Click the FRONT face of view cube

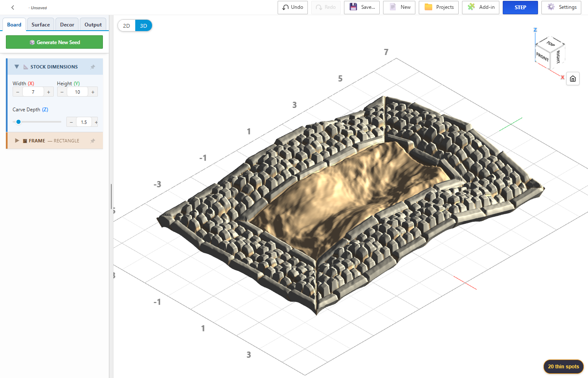pyautogui.click(x=542, y=56)
